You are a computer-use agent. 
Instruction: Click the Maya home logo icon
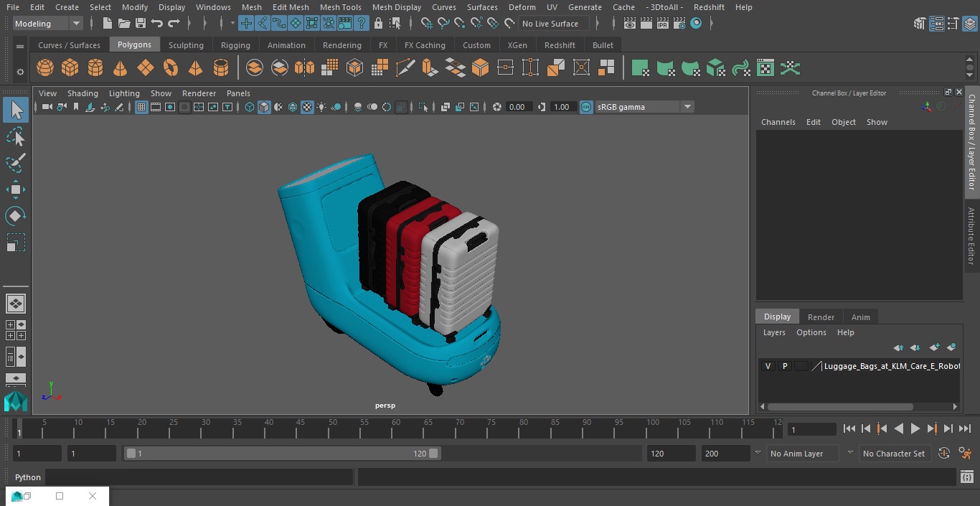15,401
